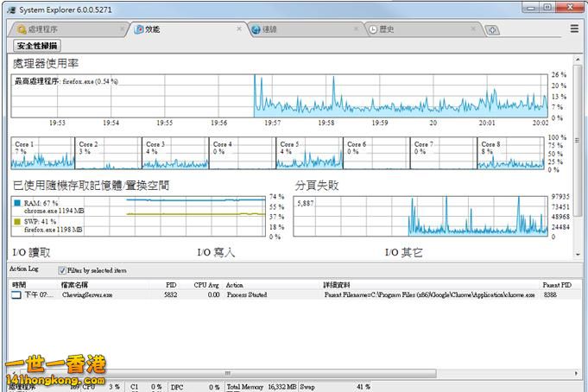Close the 歷史 tab
The height and width of the screenshot is (392, 588).
[474, 29]
